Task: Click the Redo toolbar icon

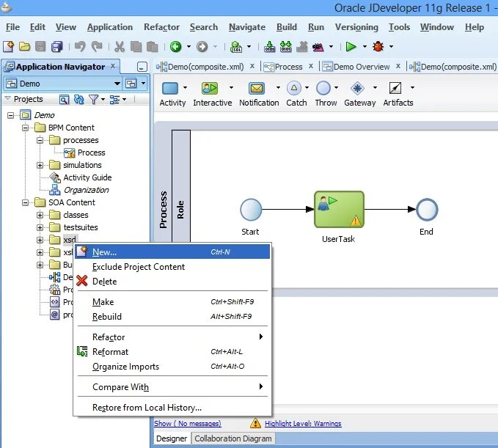Action: coord(97,47)
